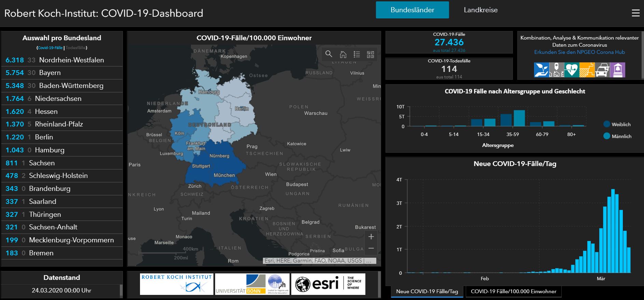
Task: Select COVID-19 Fälle/100.000 Einwohner chart tab
Action: [x=514, y=291]
